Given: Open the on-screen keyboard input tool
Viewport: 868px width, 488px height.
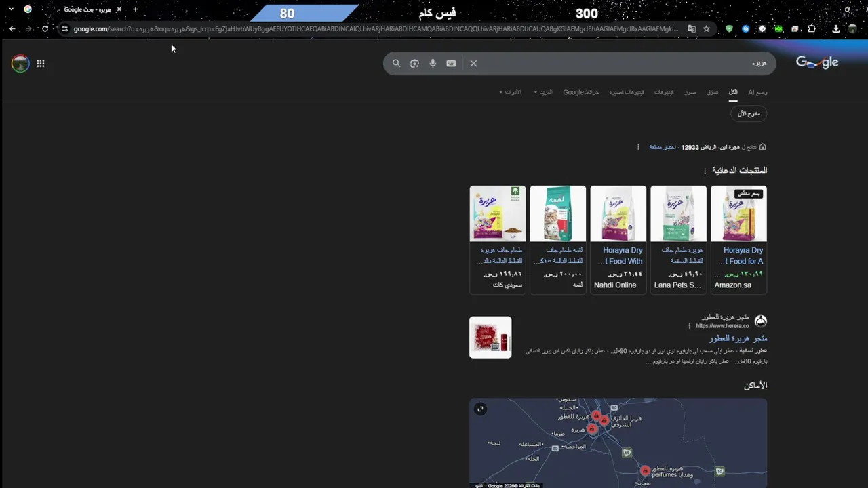Looking at the screenshot, I should 451,63.
